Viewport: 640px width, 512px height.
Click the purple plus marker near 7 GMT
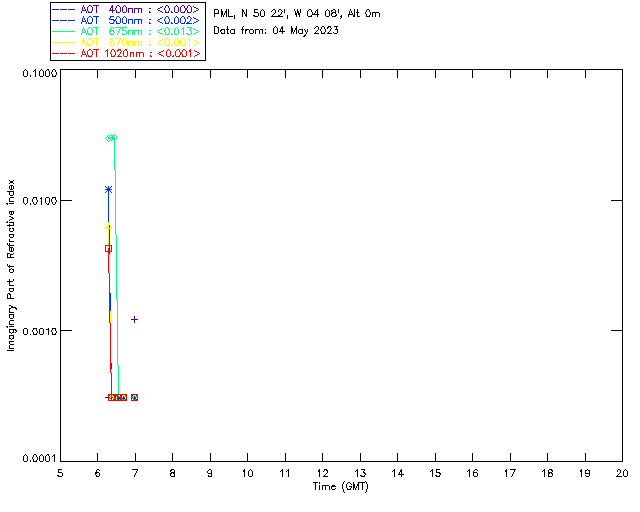point(134,319)
